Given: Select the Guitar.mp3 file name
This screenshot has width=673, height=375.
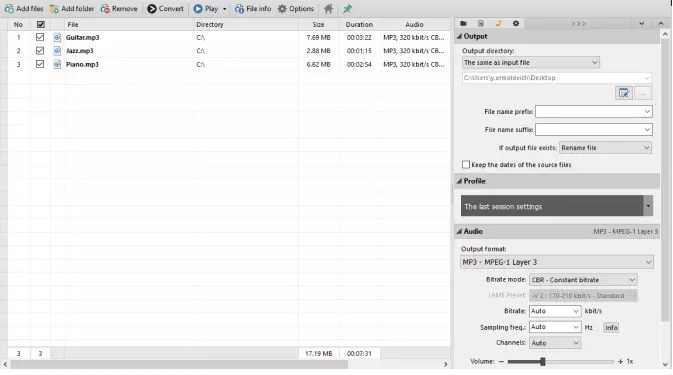Looking at the screenshot, I should pos(82,37).
